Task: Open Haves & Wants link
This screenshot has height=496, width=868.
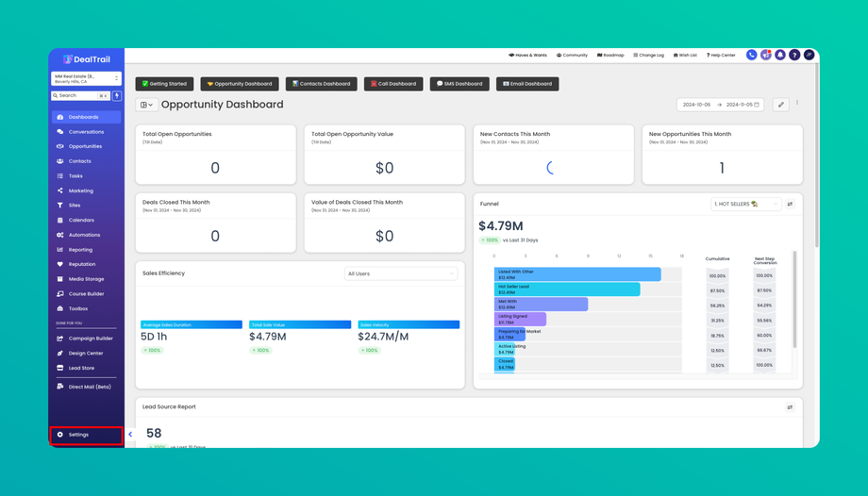Action: (527, 56)
